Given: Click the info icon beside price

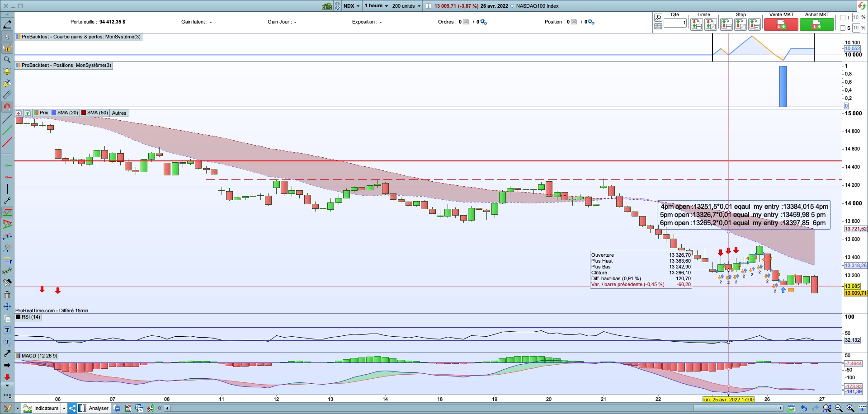Looking at the screenshot, I should (x=428, y=6).
